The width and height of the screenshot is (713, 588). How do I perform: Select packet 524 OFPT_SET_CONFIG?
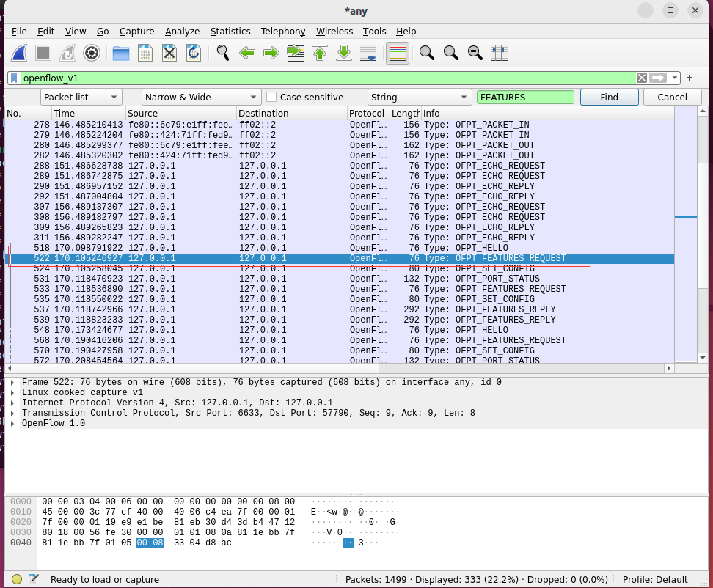(339, 268)
